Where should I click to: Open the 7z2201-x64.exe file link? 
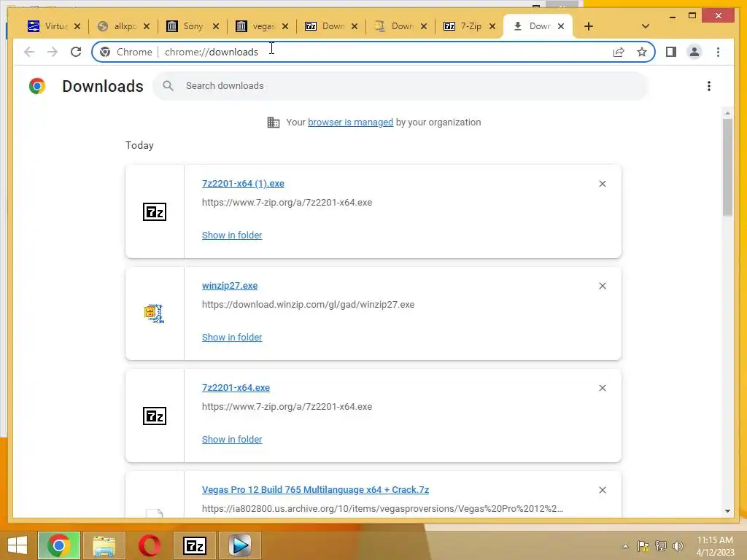click(236, 388)
